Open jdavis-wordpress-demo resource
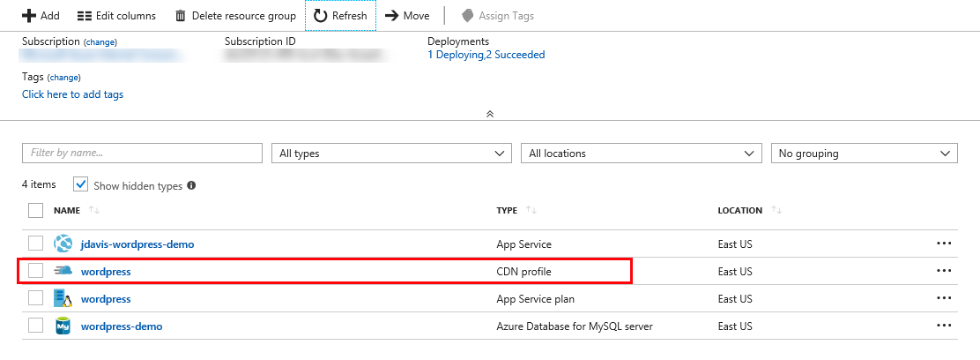Viewport: 980px width, 360px height. pos(137,244)
